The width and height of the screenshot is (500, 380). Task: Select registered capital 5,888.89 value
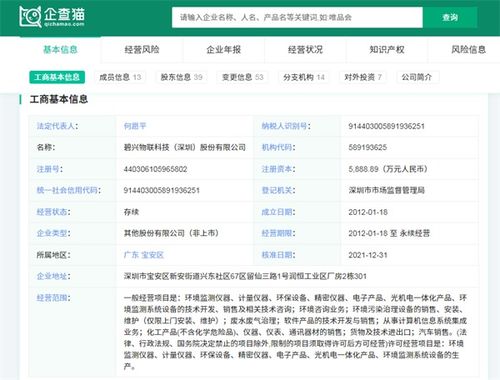pos(388,169)
